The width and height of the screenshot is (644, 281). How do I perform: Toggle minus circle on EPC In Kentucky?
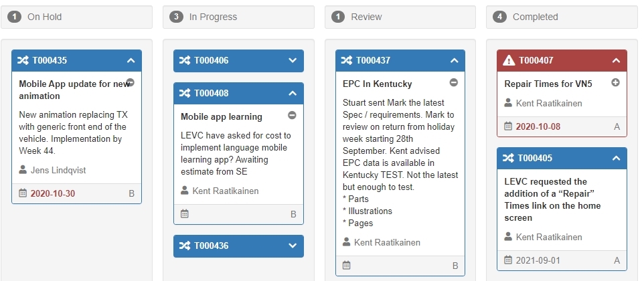453,83
